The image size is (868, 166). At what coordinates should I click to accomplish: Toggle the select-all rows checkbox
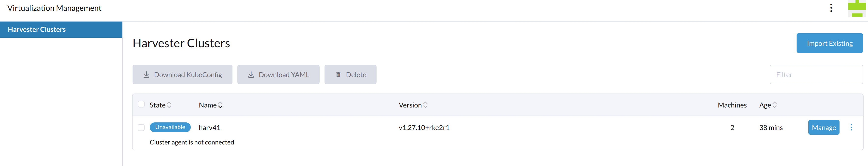pyautogui.click(x=141, y=104)
